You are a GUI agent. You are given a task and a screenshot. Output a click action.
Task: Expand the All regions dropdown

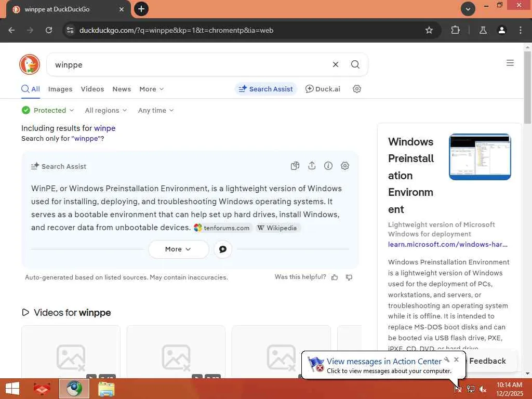(x=105, y=110)
